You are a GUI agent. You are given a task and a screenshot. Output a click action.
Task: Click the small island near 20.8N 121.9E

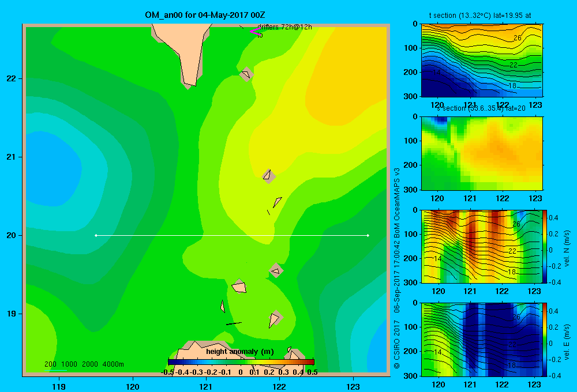pyautogui.click(x=269, y=176)
